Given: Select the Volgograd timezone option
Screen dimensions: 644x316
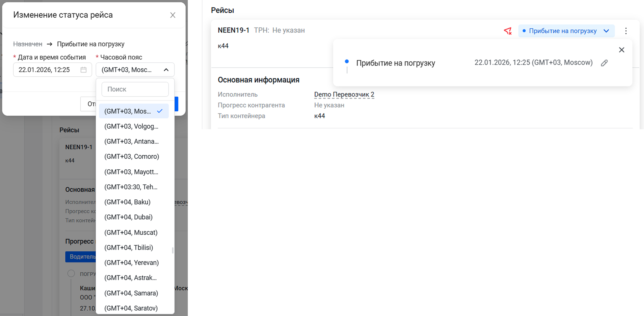Looking at the screenshot, I should tap(131, 126).
